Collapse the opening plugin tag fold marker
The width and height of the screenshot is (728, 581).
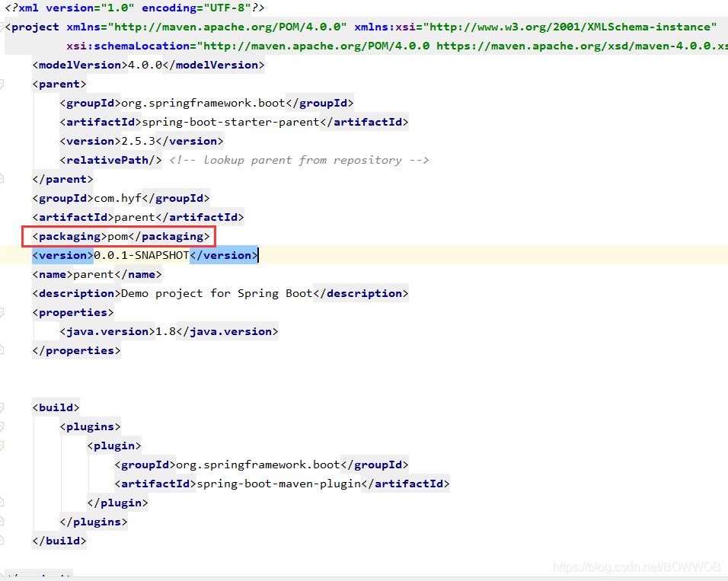point(2,446)
